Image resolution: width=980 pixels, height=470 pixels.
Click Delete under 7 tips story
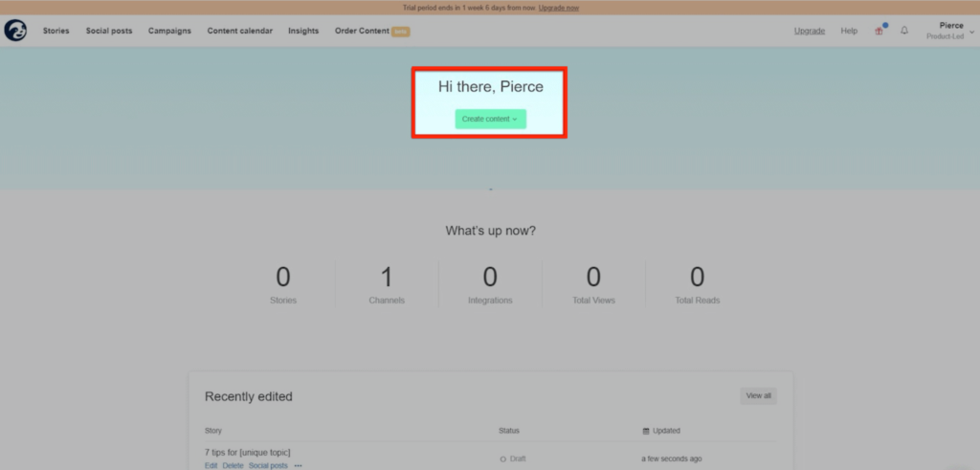[234, 465]
